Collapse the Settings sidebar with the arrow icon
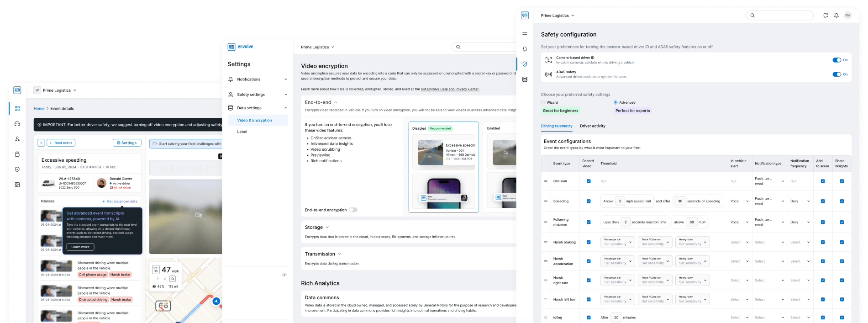Viewport: 868px width, 323px height. [x=284, y=275]
